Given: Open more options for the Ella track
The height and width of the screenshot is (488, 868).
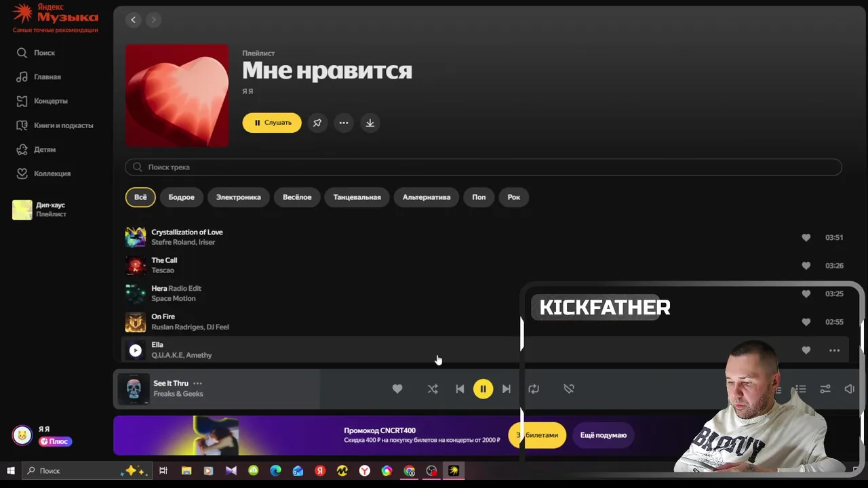Looking at the screenshot, I should click(x=835, y=350).
